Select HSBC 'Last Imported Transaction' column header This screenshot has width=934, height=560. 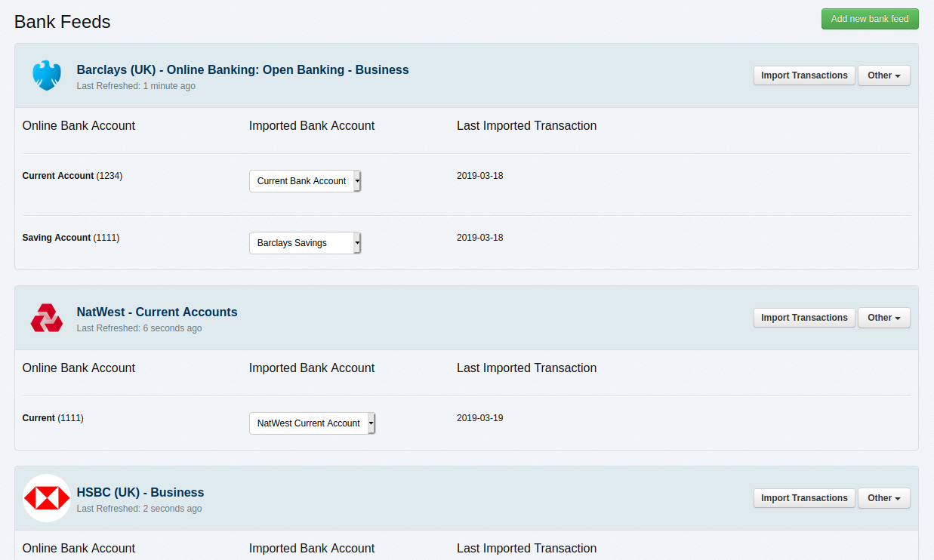pos(527,549)
